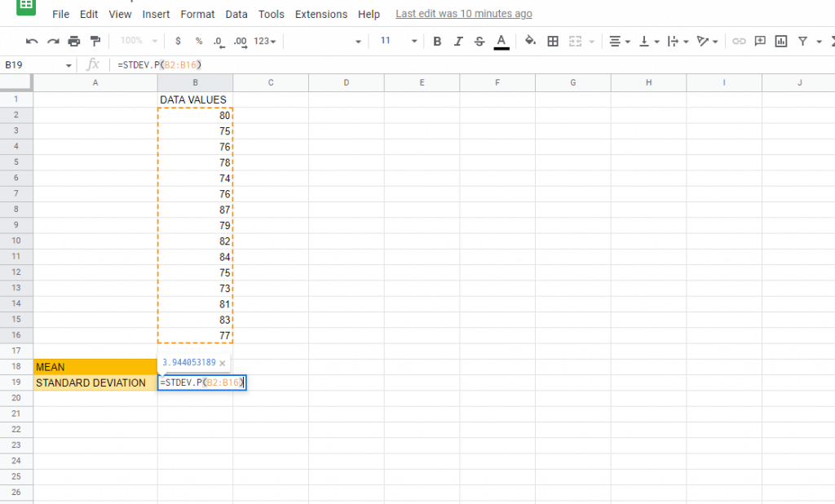Open the text color picker
Image resolution: width=835 pixels, height=504 pixels.
pyautogui.click(x=501, y=41)
